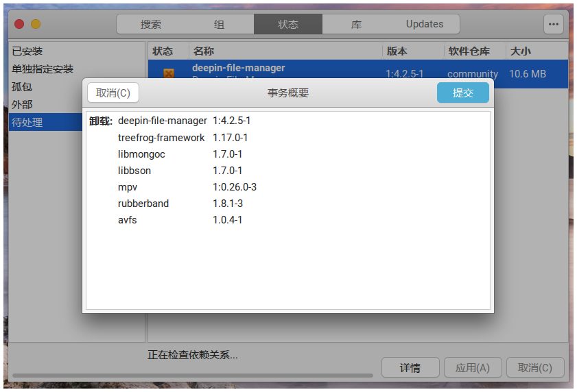Click the community repository cell

[473, 74]
